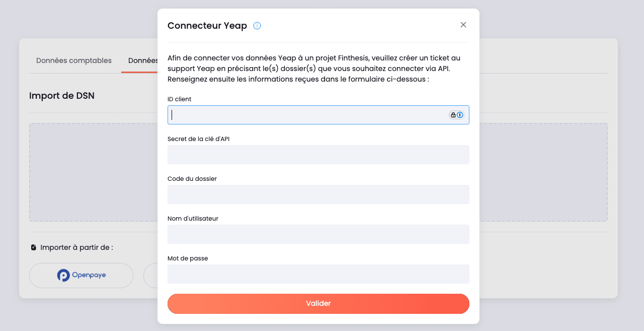Click the Valider button
The image size is (644, 331).
pyautogui.click(x=318, y=303)
